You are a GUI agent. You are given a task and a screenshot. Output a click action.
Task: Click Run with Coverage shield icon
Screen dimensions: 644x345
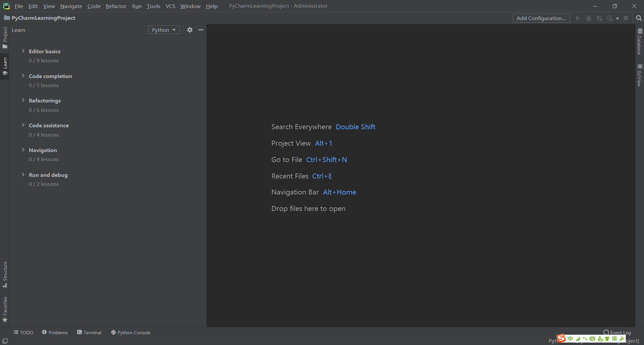(x=599, y=18)
